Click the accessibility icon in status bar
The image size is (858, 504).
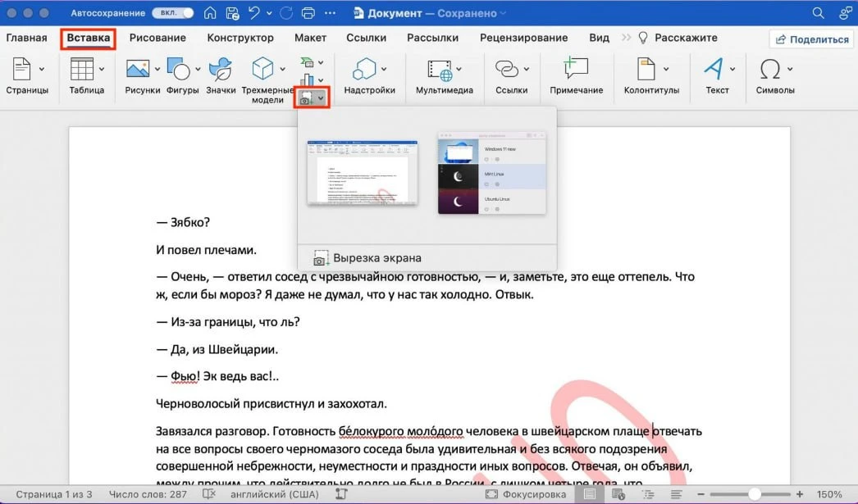341,494
